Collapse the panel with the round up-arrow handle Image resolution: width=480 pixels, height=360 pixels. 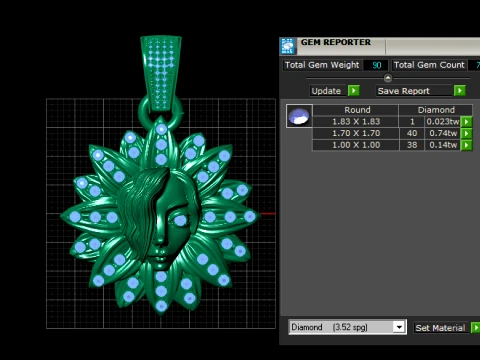click(x=388, y=78)
